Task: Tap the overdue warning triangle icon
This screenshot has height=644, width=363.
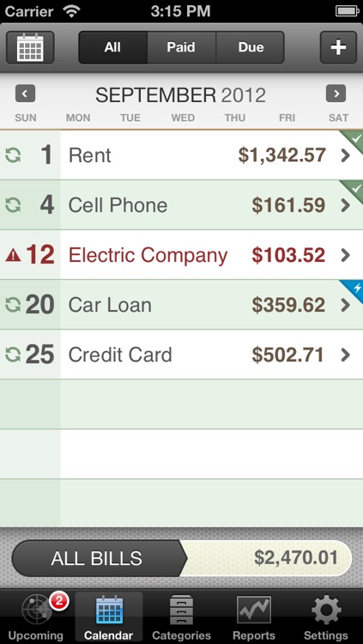Action: (x=13, y=256)
